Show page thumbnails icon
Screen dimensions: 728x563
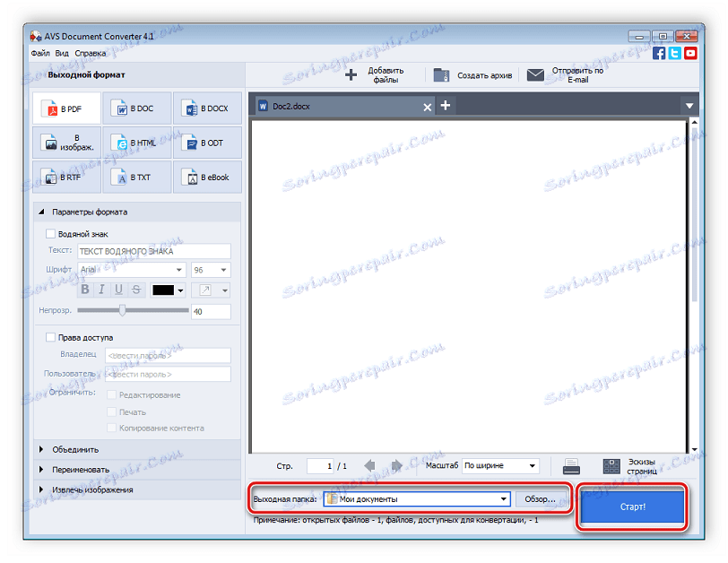tap(611, 466)
